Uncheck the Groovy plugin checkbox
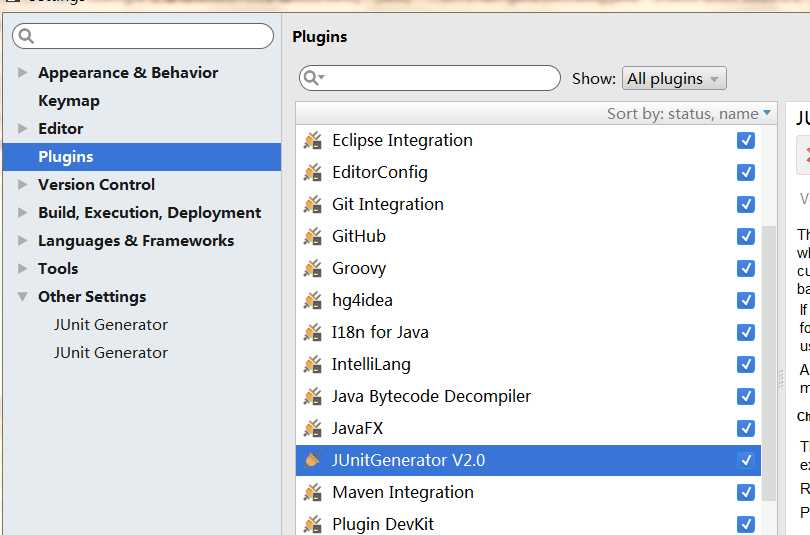The image size is (810, 535). point(745,269)
